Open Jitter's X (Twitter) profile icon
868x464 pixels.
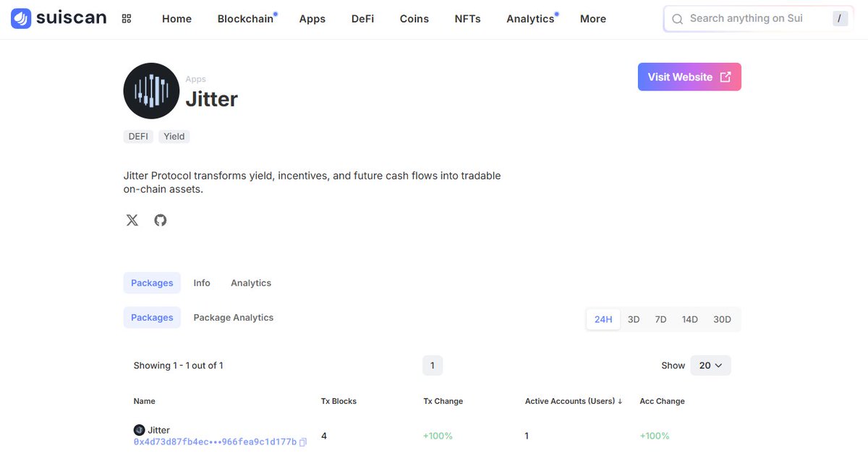[132, 220]
